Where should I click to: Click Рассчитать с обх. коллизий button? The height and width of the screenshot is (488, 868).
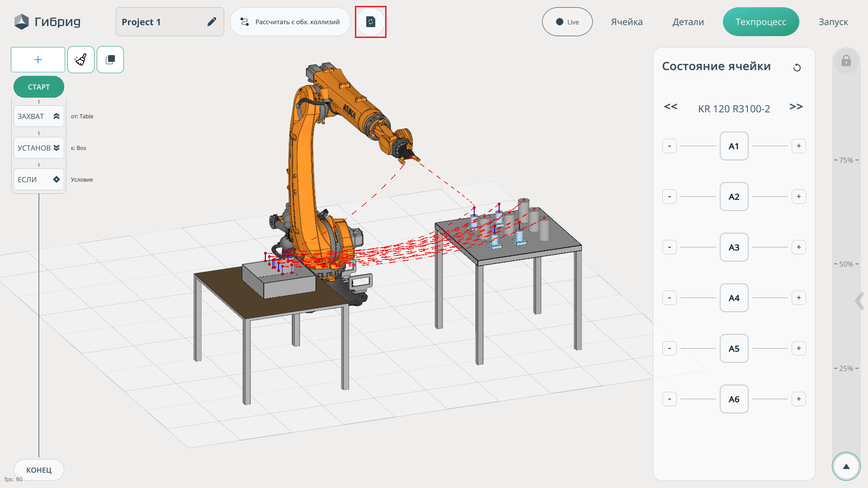290,22
